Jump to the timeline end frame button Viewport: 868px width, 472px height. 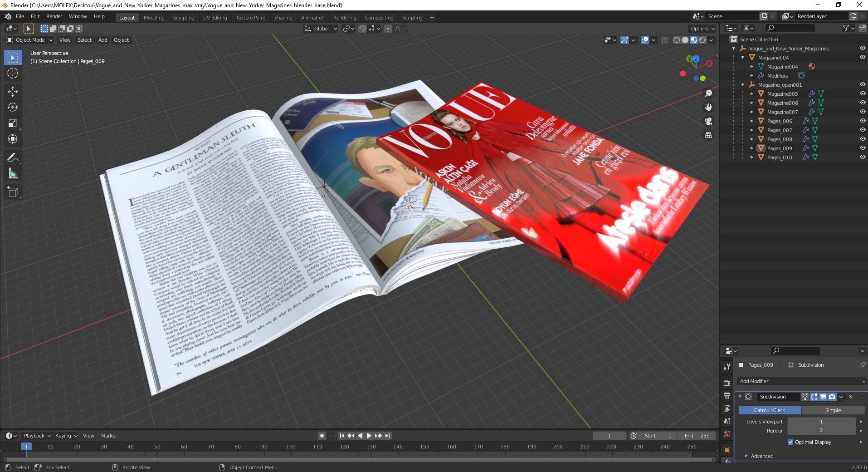point(388,436)
